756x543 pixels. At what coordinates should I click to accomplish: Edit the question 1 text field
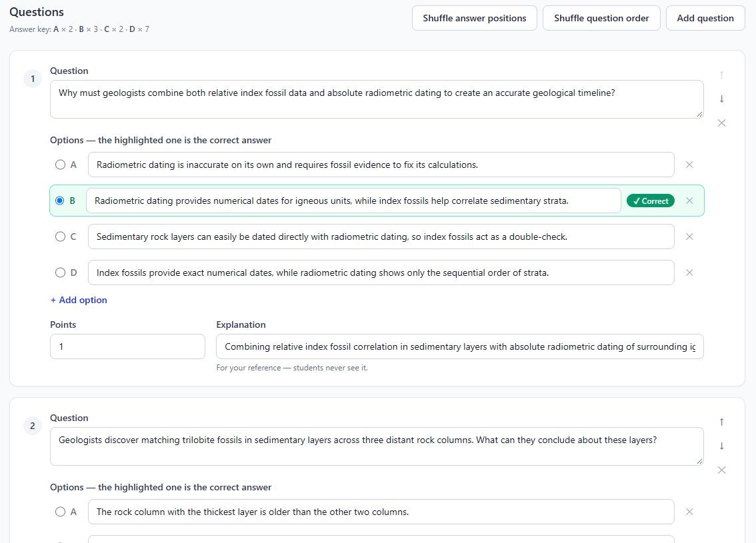click(x=377, y=99)
